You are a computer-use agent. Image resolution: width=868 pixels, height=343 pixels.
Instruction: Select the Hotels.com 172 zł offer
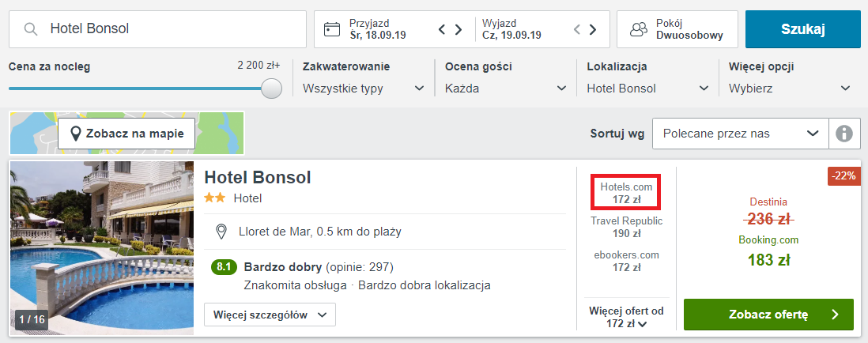[626, 193]
